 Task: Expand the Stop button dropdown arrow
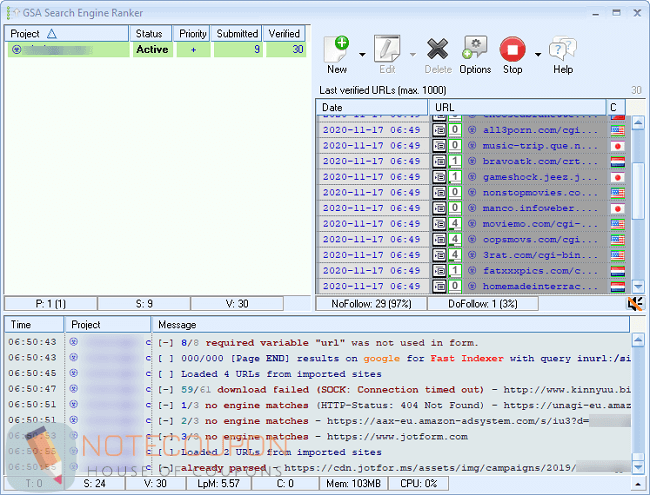[538, 55]
